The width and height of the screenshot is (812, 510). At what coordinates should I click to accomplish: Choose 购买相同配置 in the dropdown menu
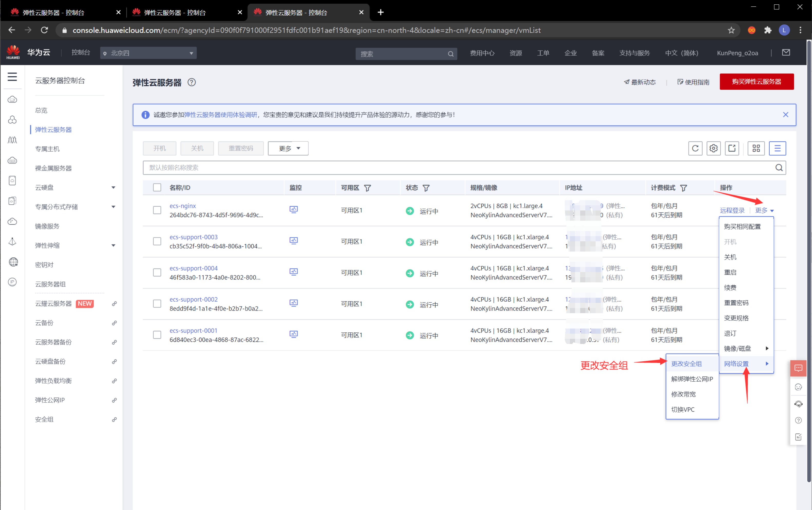coord(746,227)
